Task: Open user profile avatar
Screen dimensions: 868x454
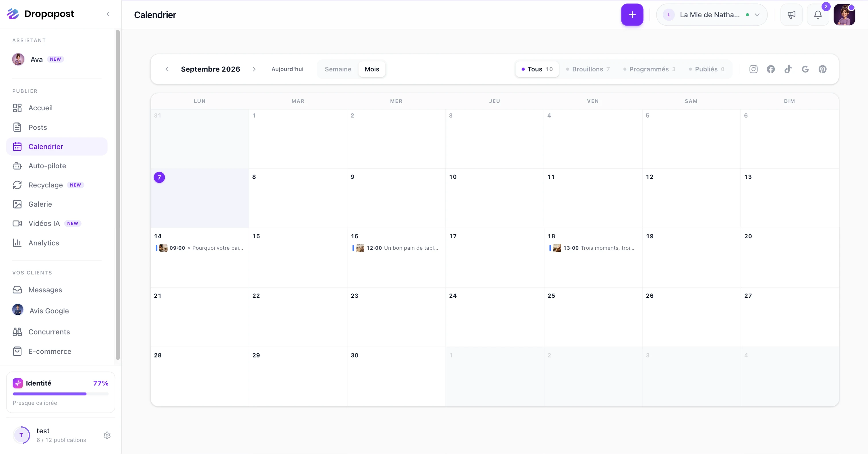Action: tap(844, 15)
